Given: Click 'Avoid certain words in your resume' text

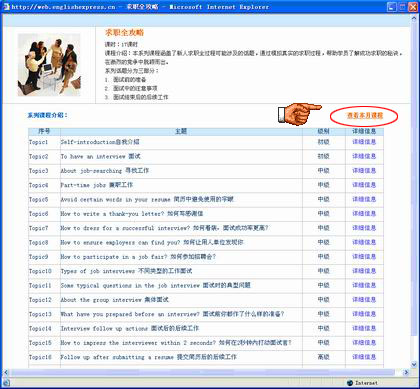Looking at the screenshot, I should click(x=116, y=199).
